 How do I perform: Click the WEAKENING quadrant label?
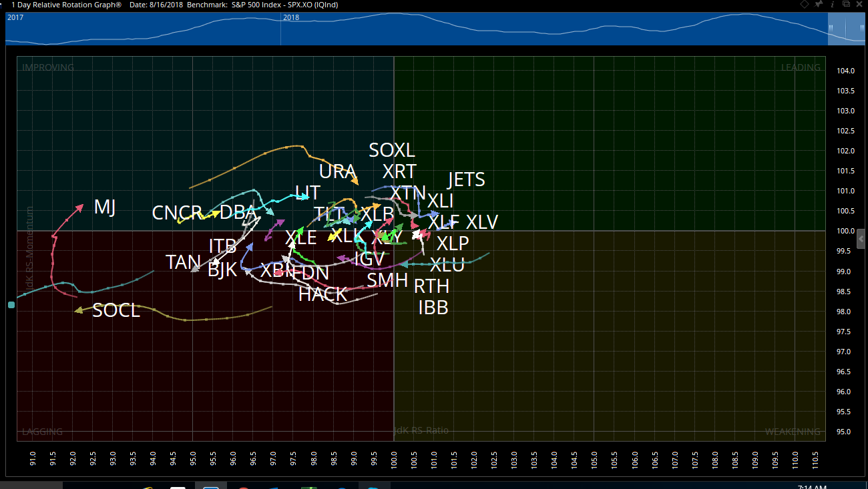point(793,432)
